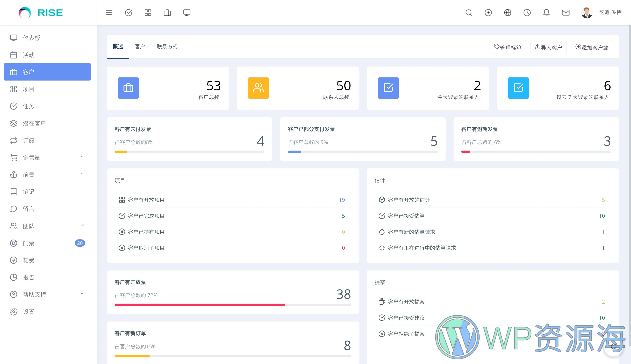
Task: Open the dashboard monitor shortcut in top bar
Action: [187, 12]
